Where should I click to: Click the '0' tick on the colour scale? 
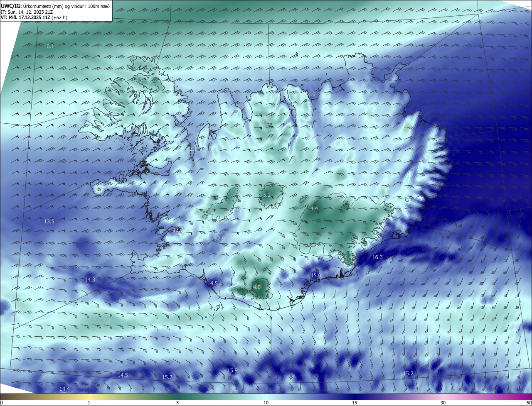pos(2,403)
